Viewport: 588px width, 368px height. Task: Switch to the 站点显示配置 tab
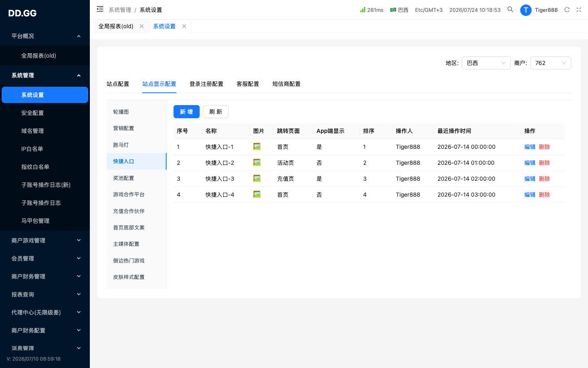(x=159, y=84)
